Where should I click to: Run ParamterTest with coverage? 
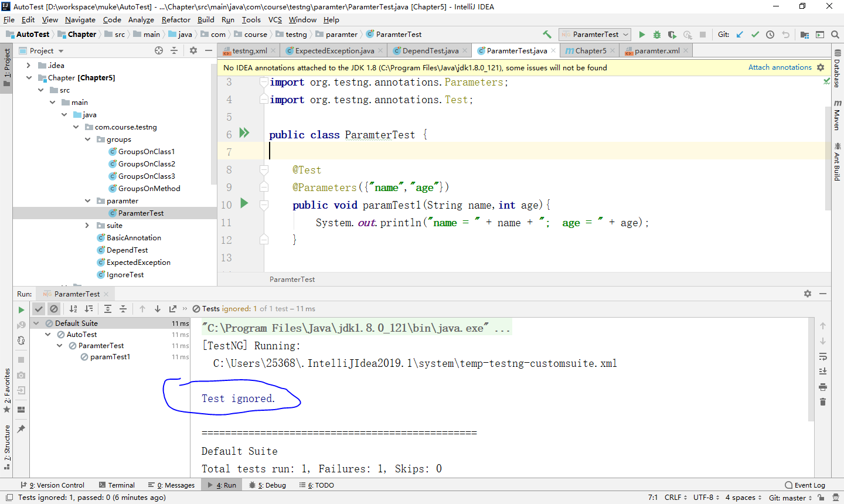click(x=672, y=35)
